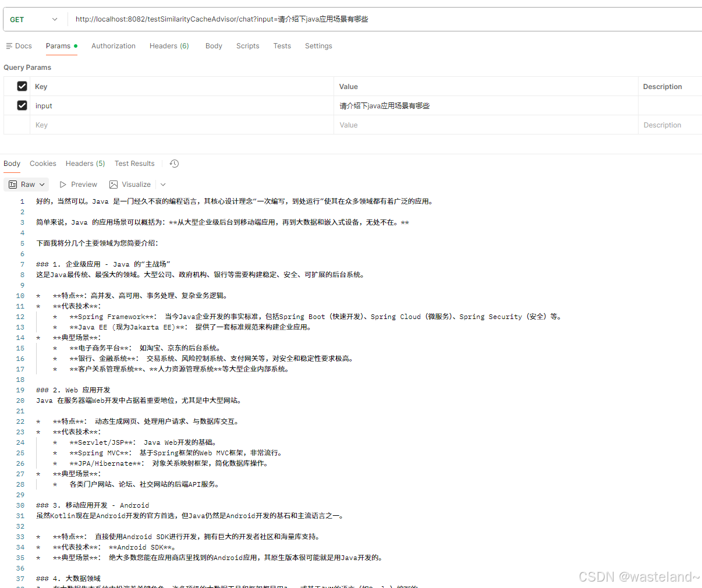This screenshot has width=702, height=588.
Task: Click line number 1 in response gutter
Action: click(22, 201)
